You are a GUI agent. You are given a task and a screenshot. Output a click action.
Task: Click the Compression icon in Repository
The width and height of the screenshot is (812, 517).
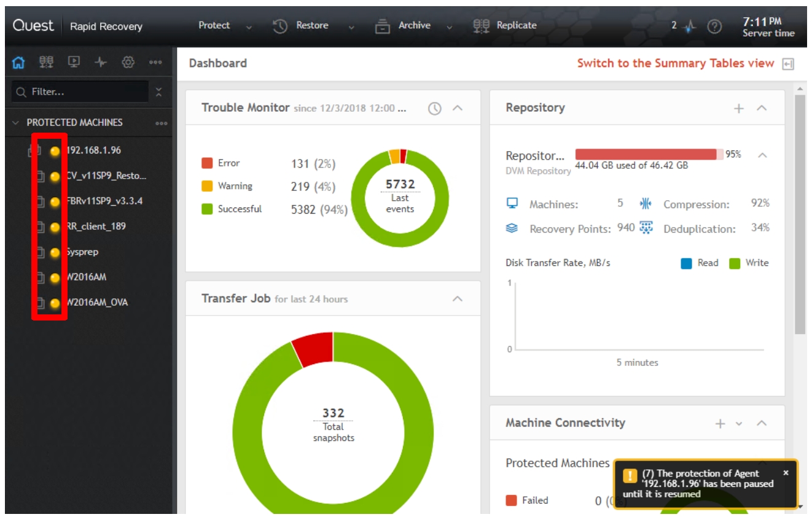pyautogui.click(x=646, y=203)
